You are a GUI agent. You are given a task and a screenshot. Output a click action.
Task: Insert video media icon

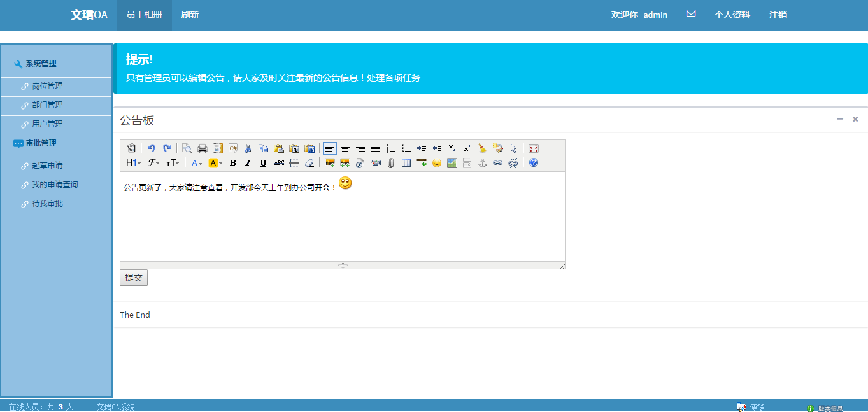(x=376, y=163)
